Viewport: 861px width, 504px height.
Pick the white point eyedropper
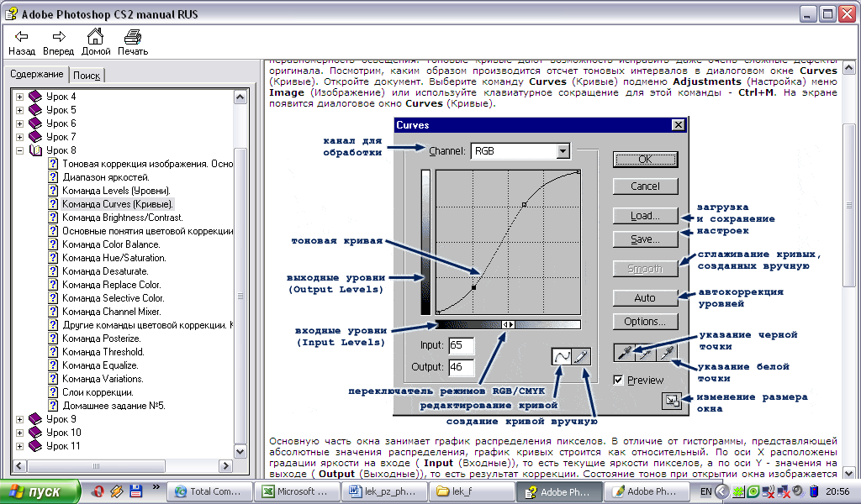(x=667, y=353)
